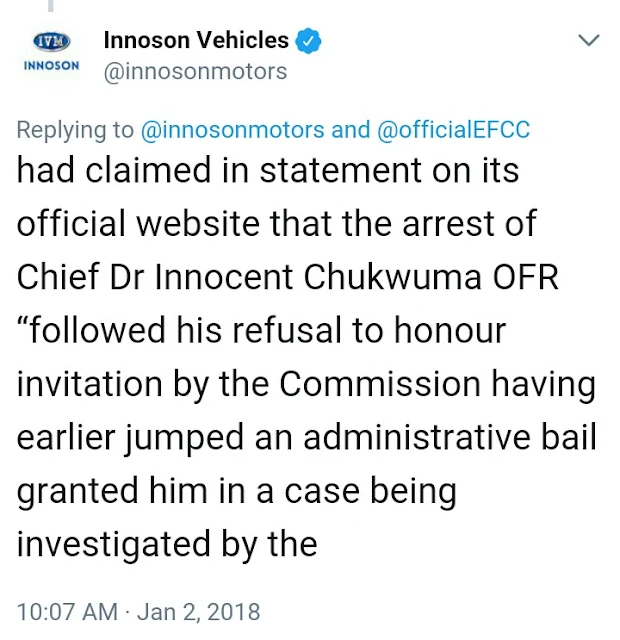Click the 10:07 AM timestamp

pos(67,612)
